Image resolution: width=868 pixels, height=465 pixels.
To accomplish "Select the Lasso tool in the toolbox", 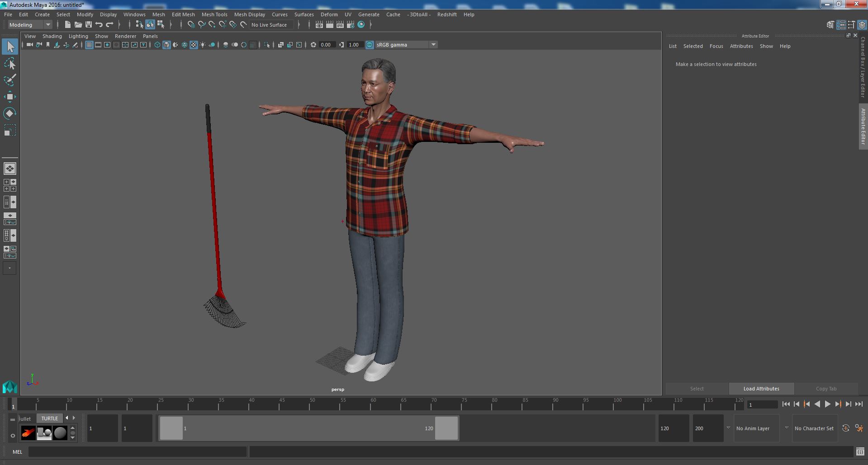I will point(10,64).
